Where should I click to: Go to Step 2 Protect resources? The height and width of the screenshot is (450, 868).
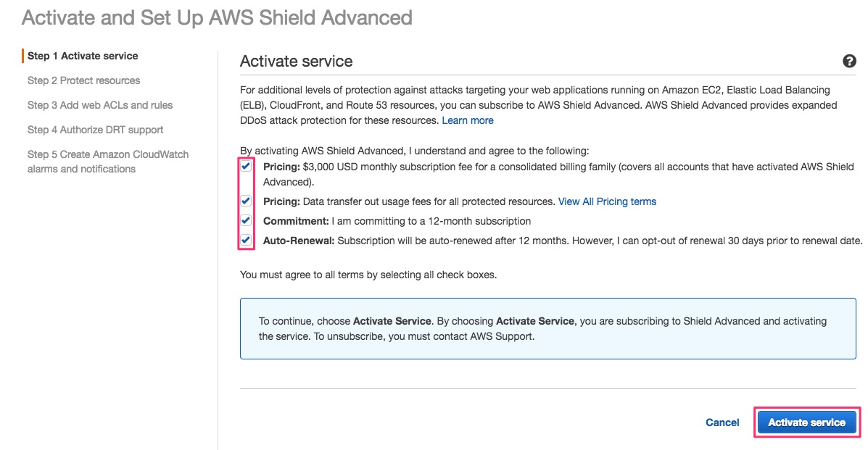(x=83, y=80)
